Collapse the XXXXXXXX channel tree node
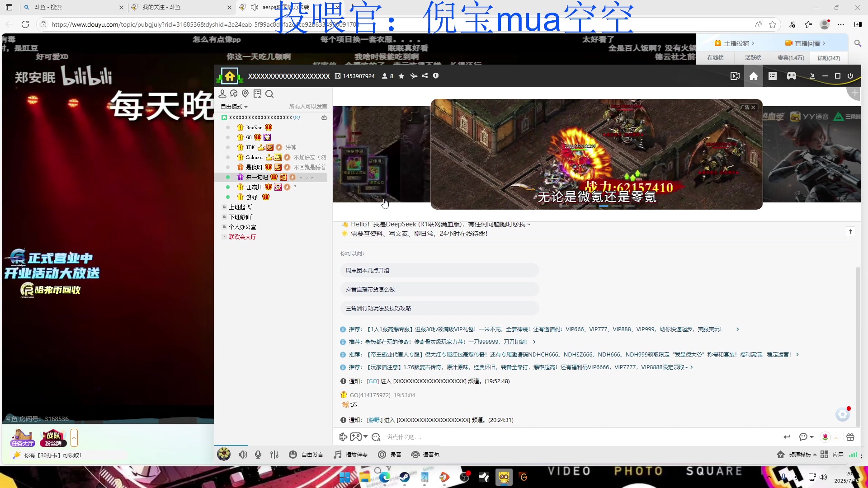Viewport: 868px width, 488px height. 224,117
